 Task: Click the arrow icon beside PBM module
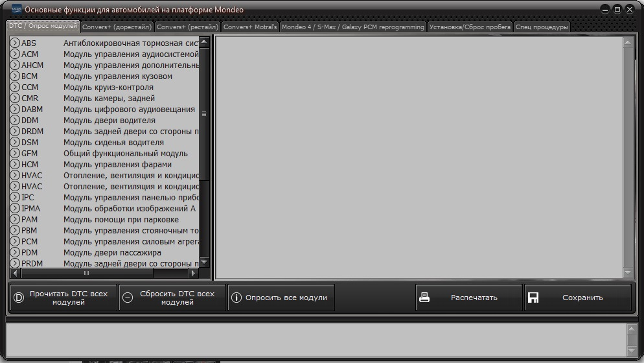pyautogui.click(x=15, y=230)
